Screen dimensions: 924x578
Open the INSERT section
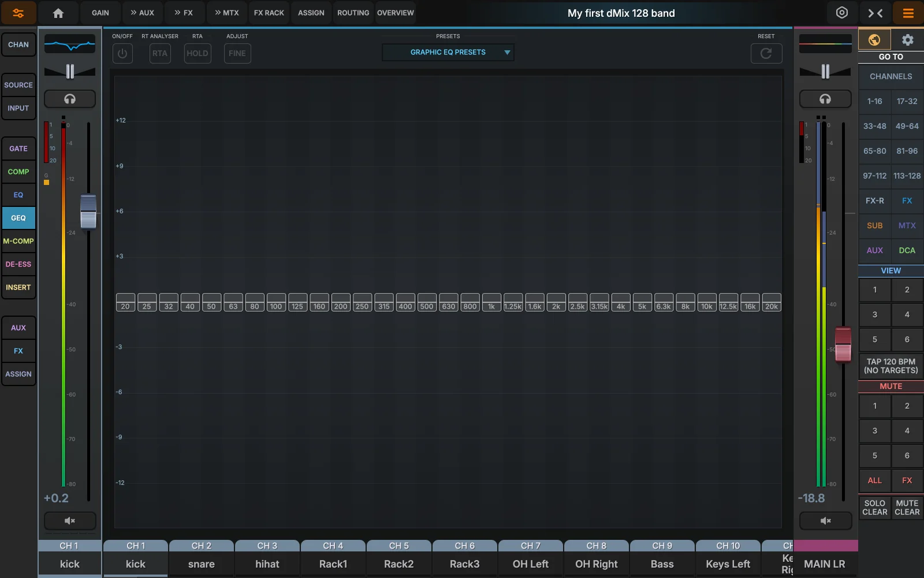[18, 287]
